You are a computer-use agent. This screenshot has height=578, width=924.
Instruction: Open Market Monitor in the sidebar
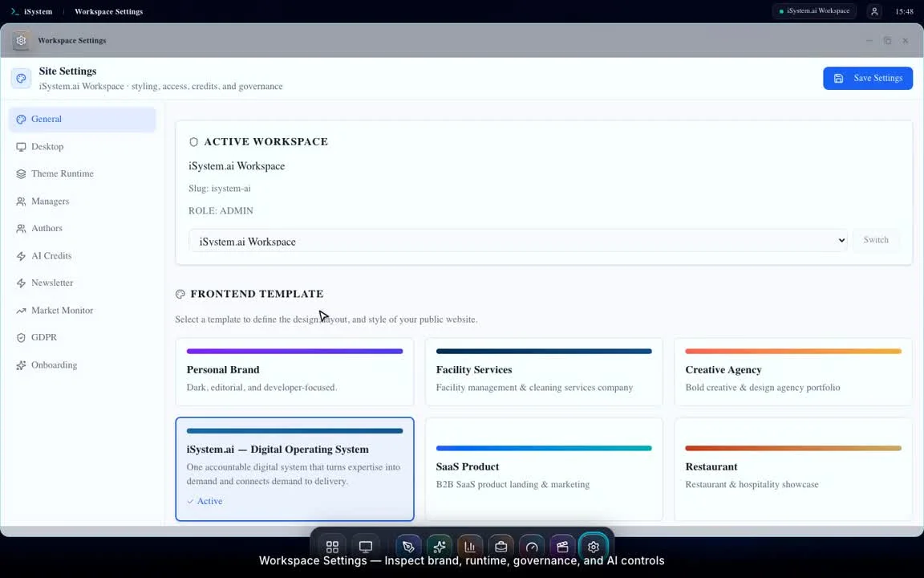(x=83, y=310)
